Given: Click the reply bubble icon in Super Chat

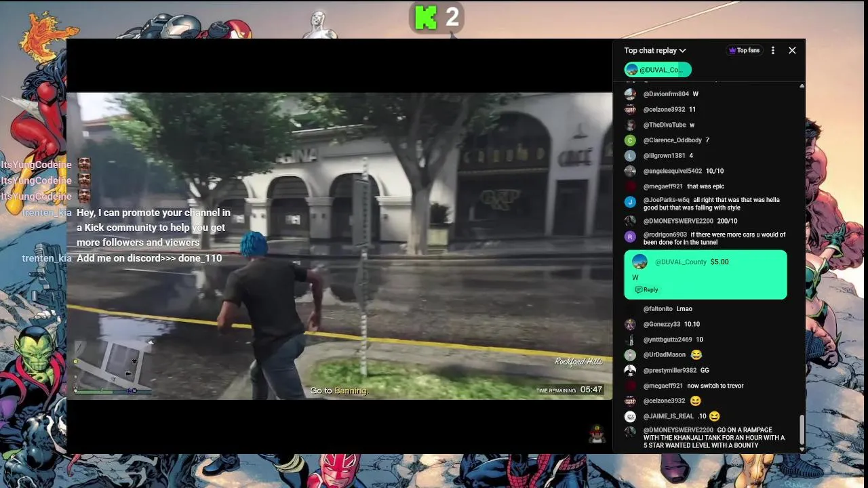Looking at the screenshot, I should 639,289.
